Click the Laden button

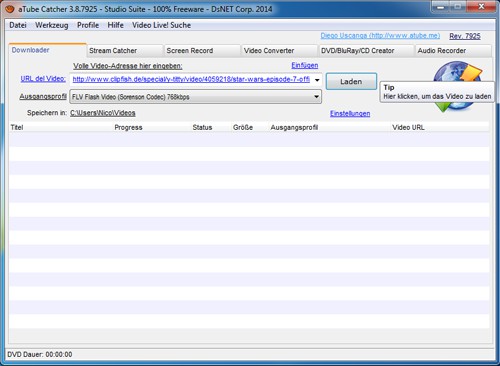click(351, 82)
